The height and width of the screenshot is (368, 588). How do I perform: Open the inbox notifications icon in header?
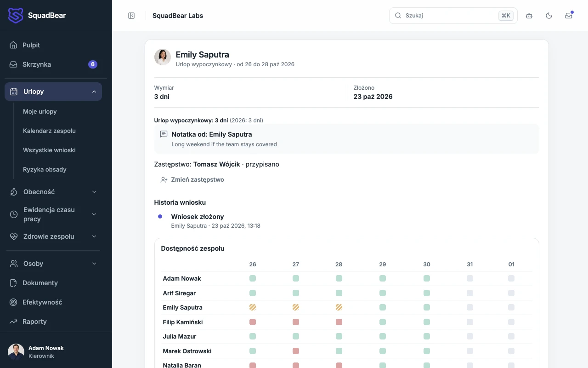coord(569,16)
